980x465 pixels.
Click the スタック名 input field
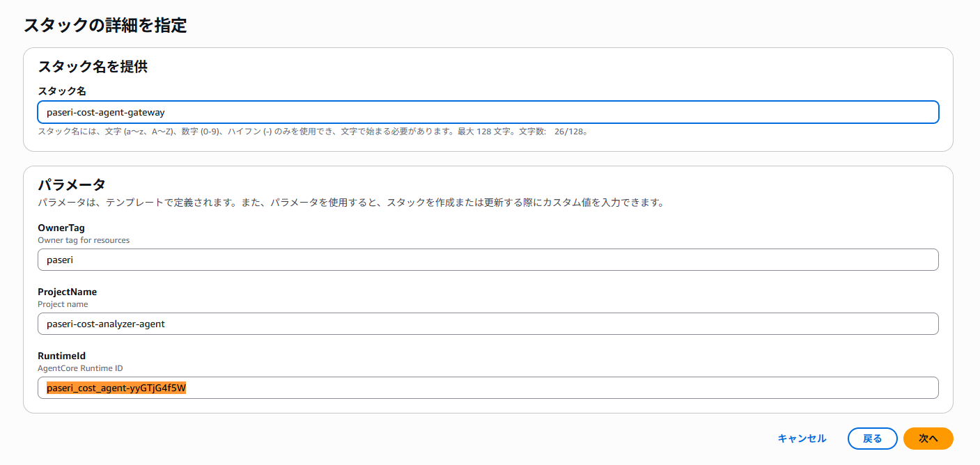pyautogui.click(x=488, y=112)
